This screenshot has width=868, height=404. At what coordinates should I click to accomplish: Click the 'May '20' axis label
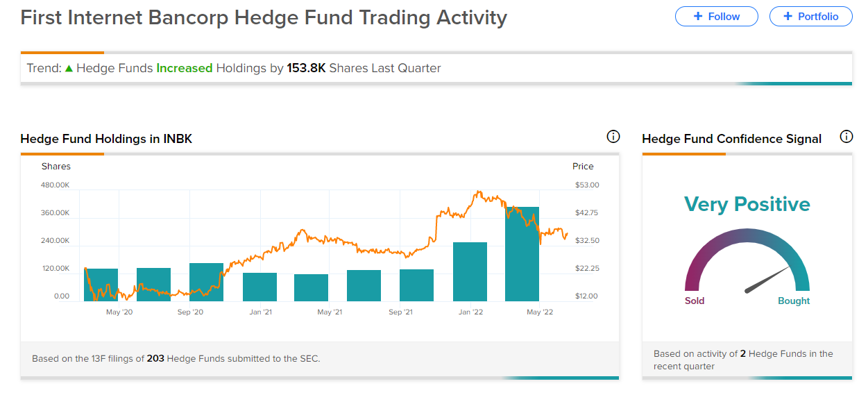click(x=119, y=312)
